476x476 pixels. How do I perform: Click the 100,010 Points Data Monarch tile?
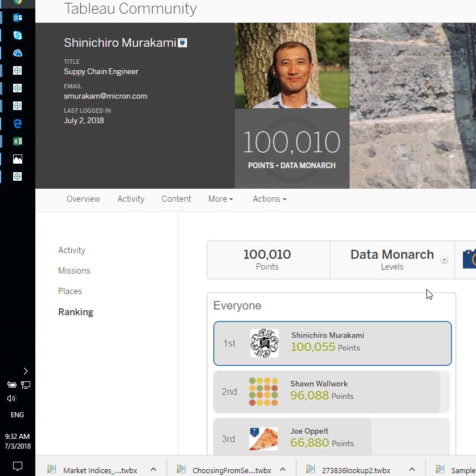pos(292,148)
